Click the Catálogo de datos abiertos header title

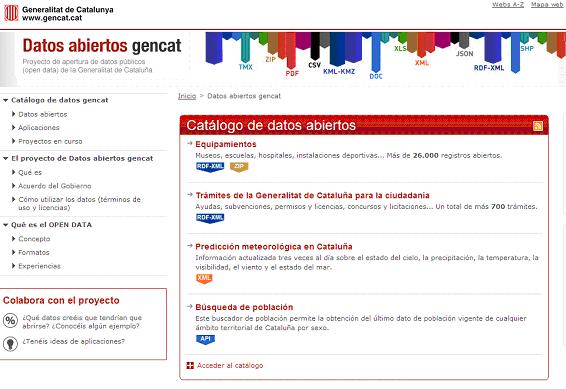click(271, 125)
